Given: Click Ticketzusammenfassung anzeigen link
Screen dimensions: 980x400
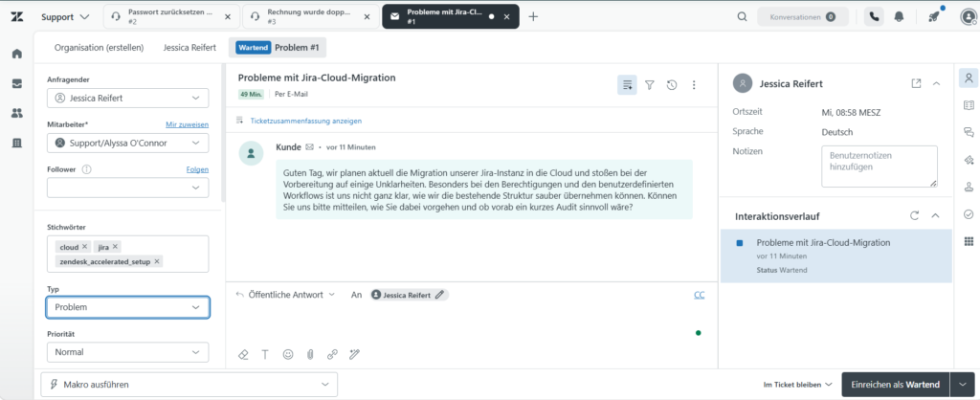Looking at the screenshot, I should [306, 121].
